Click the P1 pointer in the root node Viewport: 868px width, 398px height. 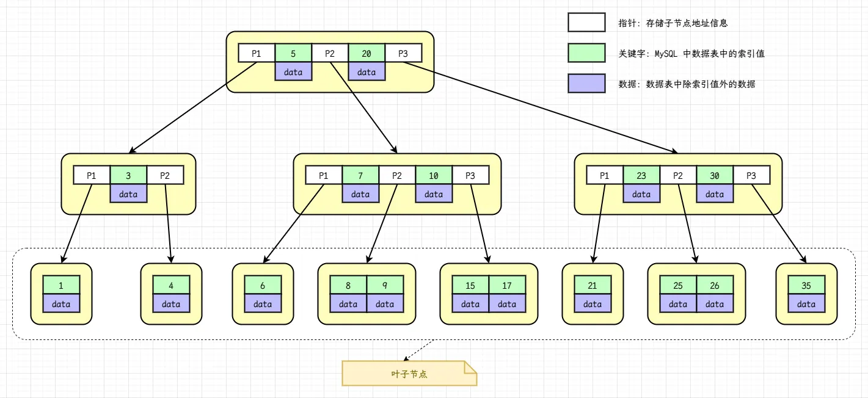click(256, 53)
